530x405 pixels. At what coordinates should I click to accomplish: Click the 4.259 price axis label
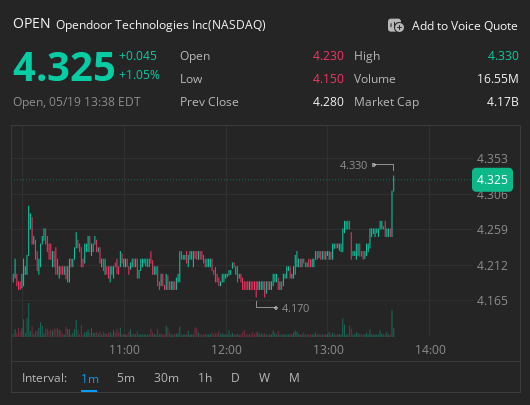[x=492, y=230]
